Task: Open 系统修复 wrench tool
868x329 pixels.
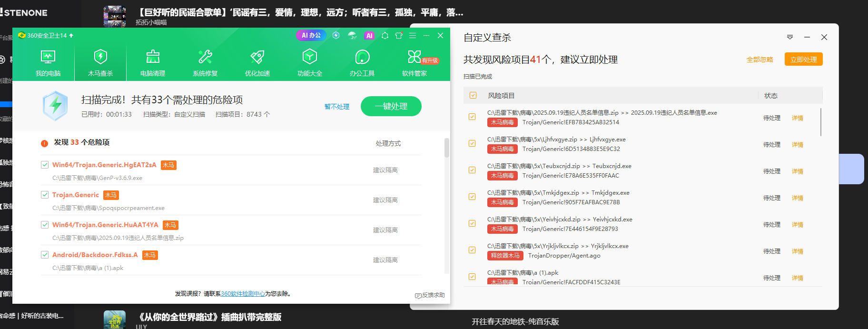Action: click(205, 63)
